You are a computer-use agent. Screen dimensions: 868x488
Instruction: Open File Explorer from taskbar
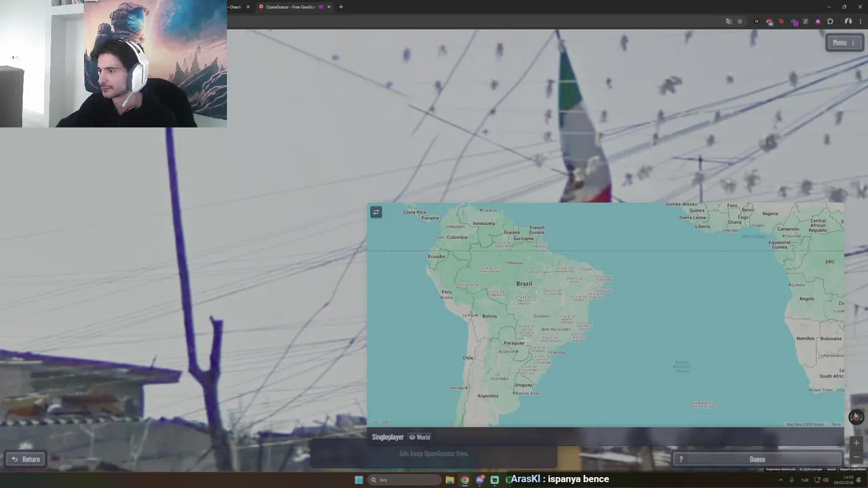tap(450, 480)
